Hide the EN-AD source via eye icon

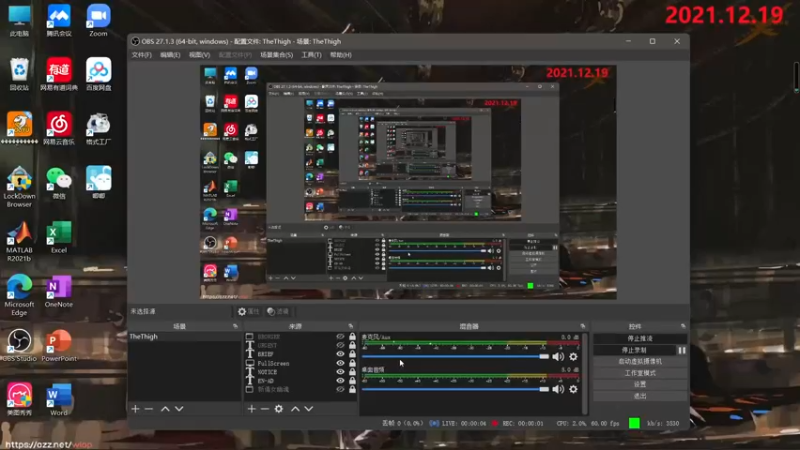tap(340, 381)
